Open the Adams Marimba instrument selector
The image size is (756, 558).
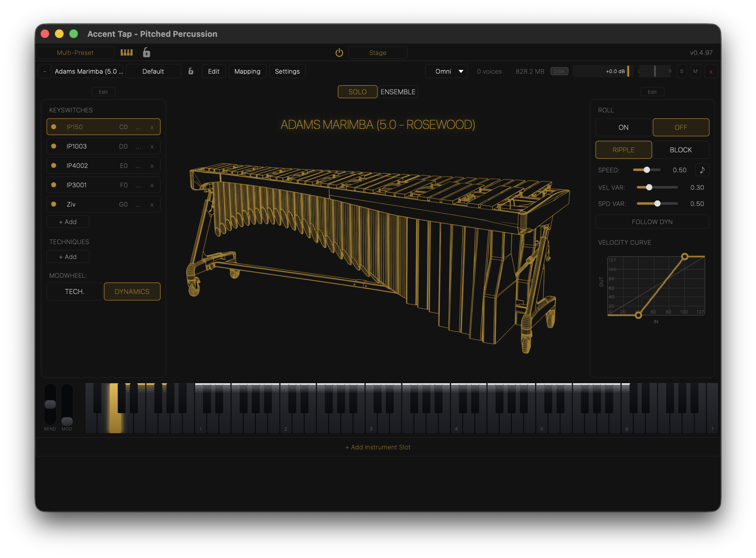(89, 71)
